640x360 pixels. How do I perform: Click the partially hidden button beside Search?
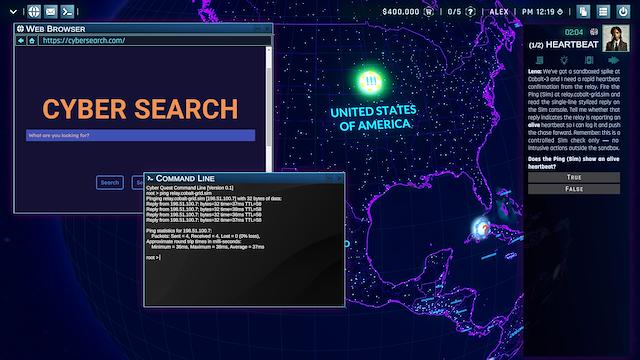(138, 182)
